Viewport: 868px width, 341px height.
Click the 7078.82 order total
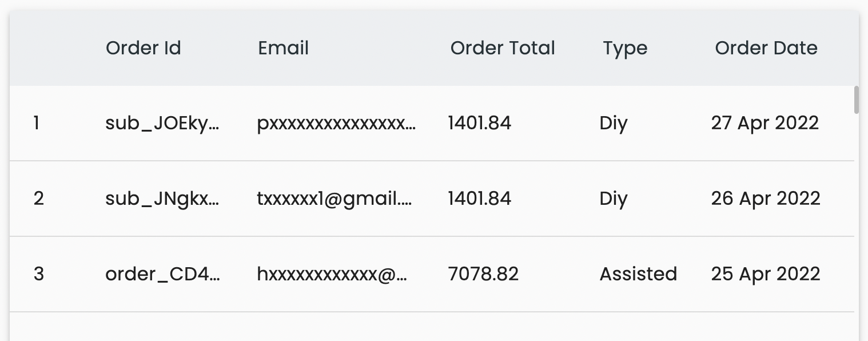pyautogui.click(x=483, y=274)
